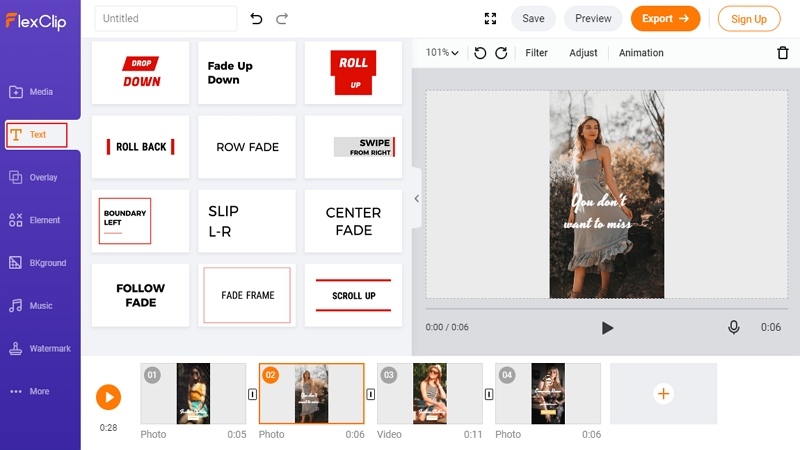Open the transition between clips 02 and 03
The image size is (800, 450).
370,394
